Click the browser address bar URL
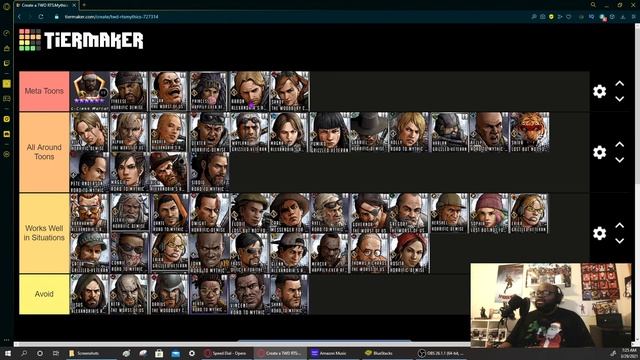Image resolution: width=640 pixels, height=360 pixels. tap(111, 17)
